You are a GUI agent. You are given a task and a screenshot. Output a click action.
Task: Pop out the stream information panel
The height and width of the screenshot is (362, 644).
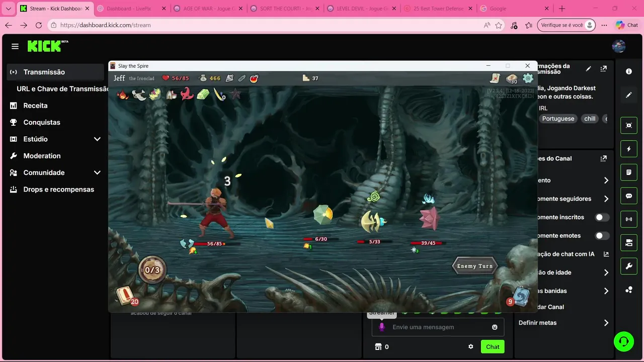pos(604,68)
